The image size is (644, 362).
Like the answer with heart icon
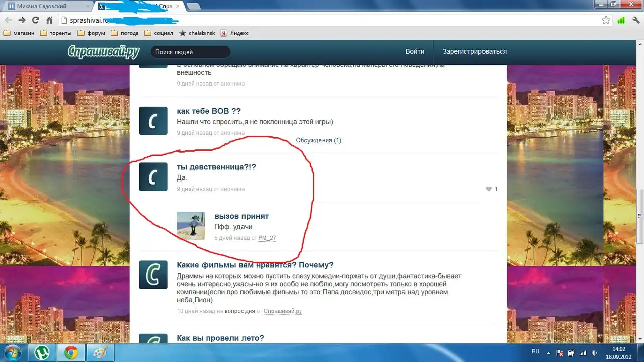coord(488,189)
